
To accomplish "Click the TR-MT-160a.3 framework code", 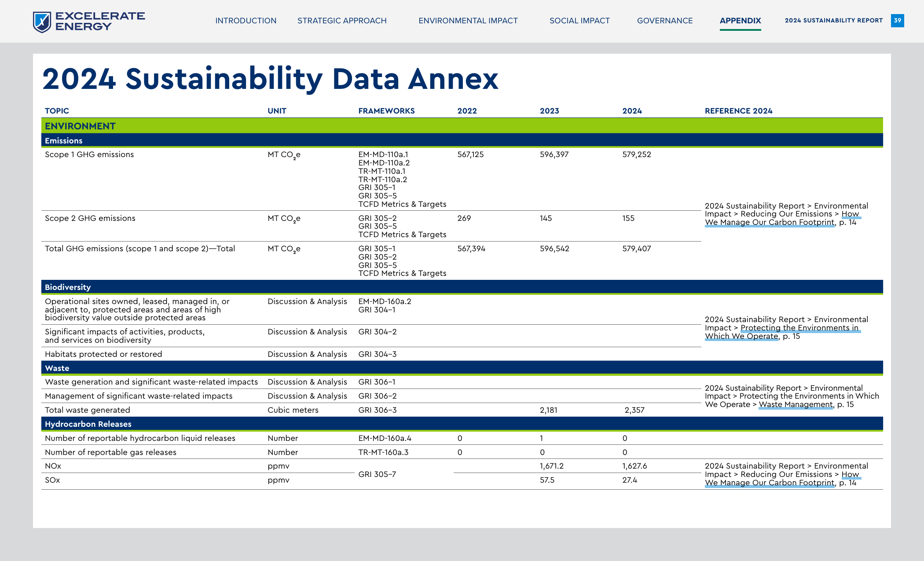I will [383, 452].
